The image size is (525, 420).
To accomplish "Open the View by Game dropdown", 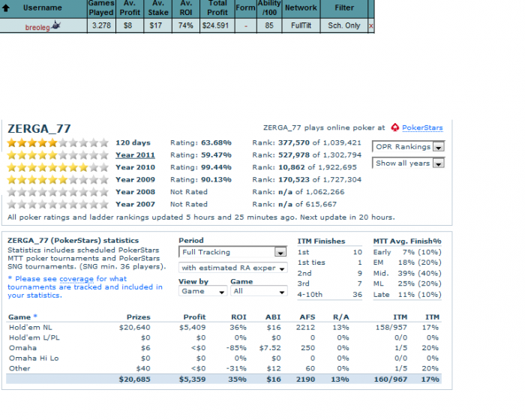I will pos(201,291).
